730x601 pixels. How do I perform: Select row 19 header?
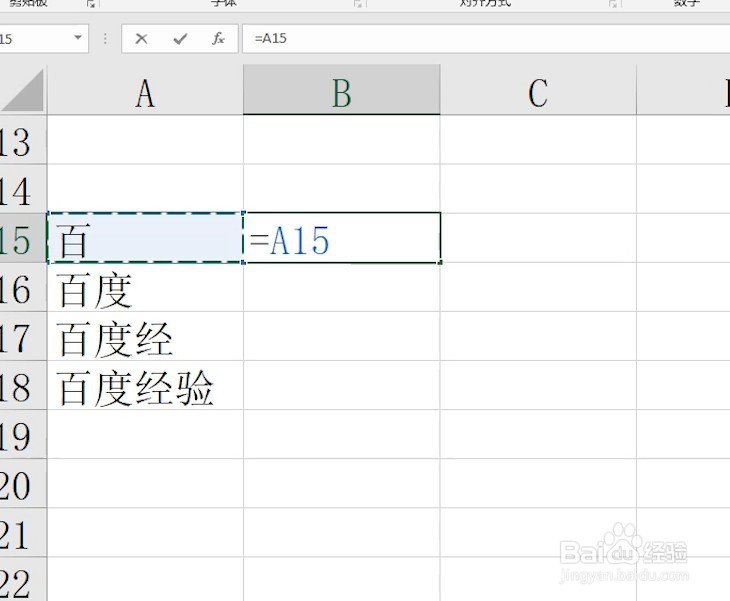click(x=23, y=435)
